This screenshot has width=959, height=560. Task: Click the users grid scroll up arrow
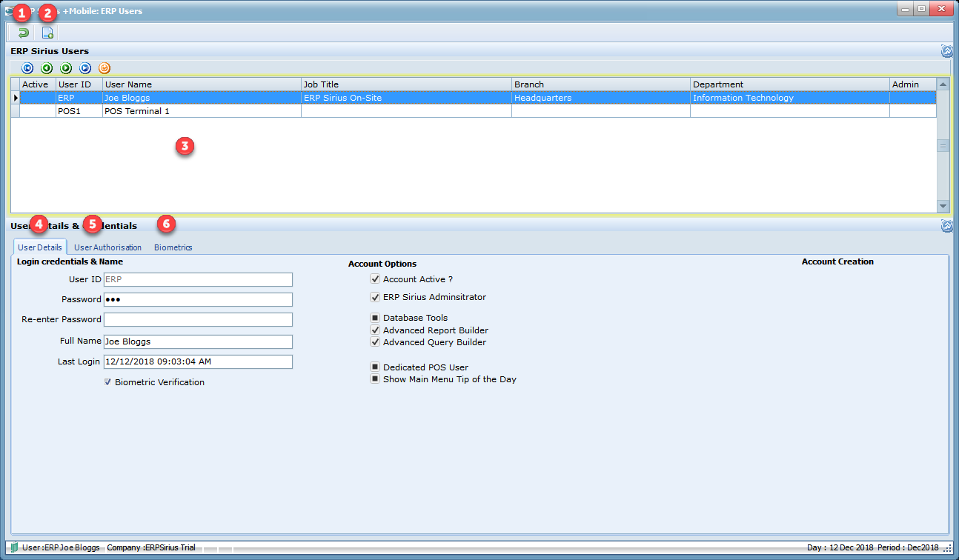tap(943, 84)
